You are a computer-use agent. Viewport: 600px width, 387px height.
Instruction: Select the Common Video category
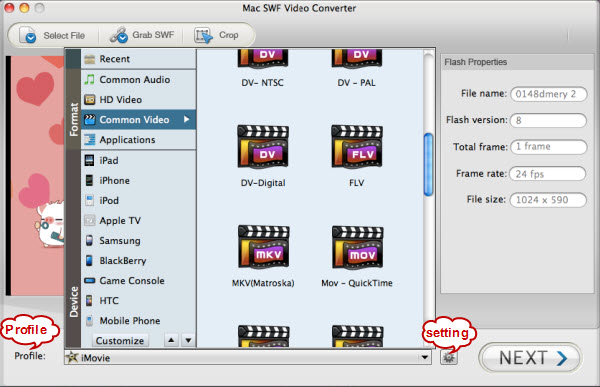click(x=139, y=119)
